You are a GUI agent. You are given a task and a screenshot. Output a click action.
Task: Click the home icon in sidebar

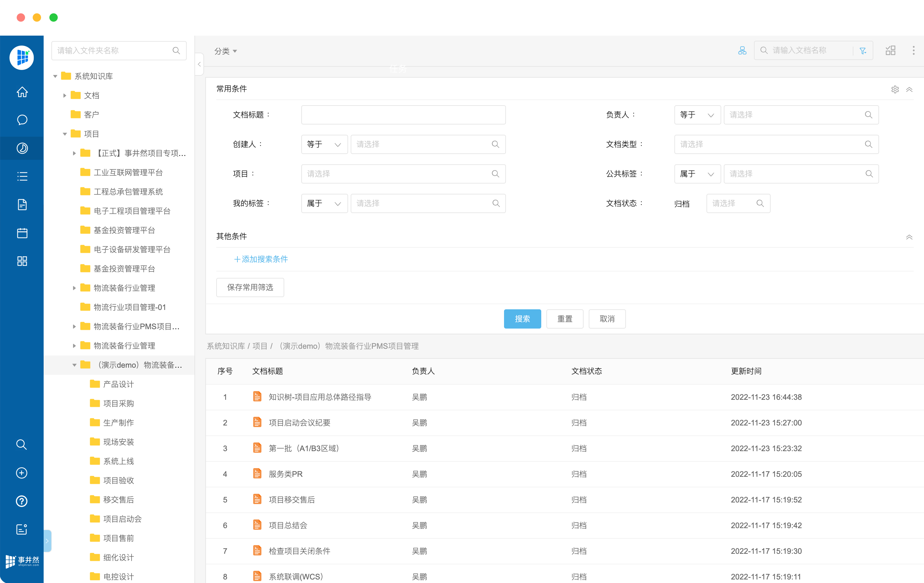tap(22, 92)
